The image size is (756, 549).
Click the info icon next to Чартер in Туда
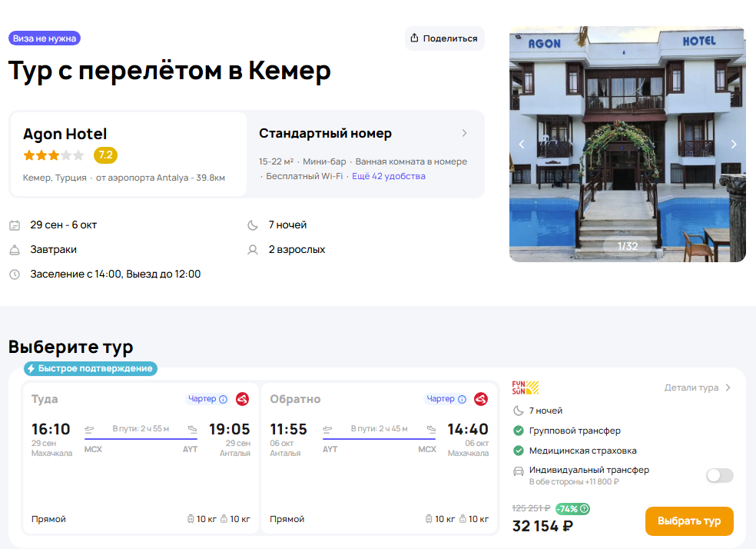[224, 399]
